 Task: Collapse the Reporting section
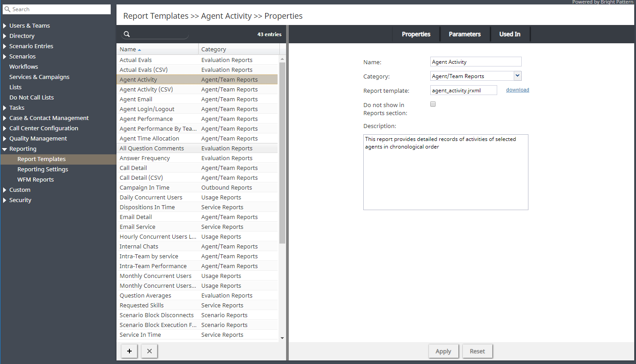[x=5, y=149]
